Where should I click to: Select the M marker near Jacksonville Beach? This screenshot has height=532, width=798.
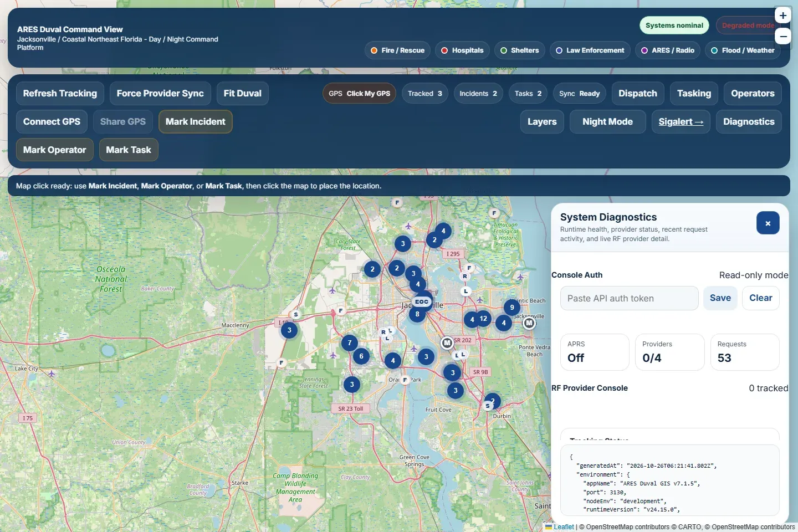(529, 323)
